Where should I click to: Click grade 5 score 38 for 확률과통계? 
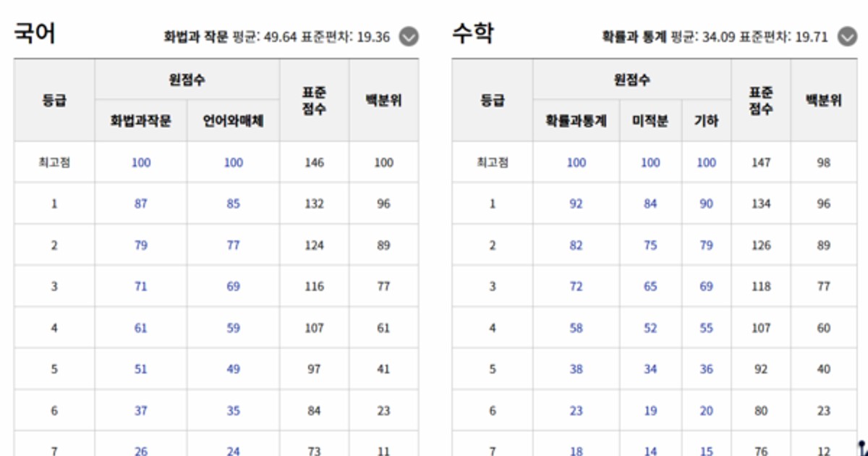pyautogui.click(x=576, y=368)
